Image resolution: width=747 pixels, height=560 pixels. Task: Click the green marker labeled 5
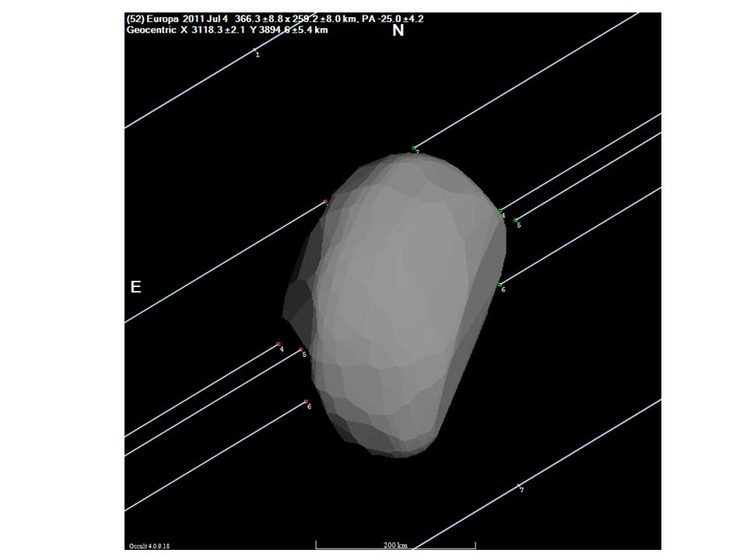coord(516,220)
